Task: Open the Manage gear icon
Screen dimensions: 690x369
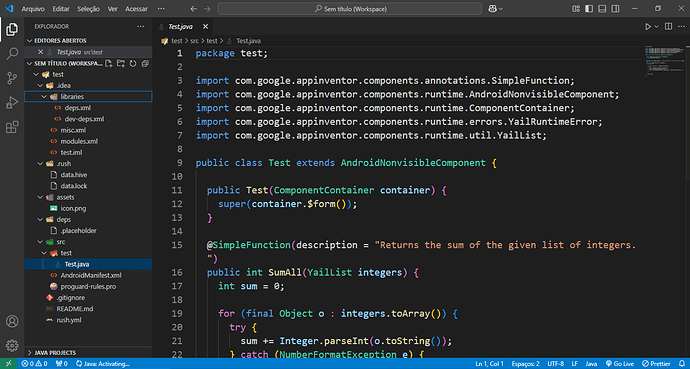Action: [x=12, y=345]
